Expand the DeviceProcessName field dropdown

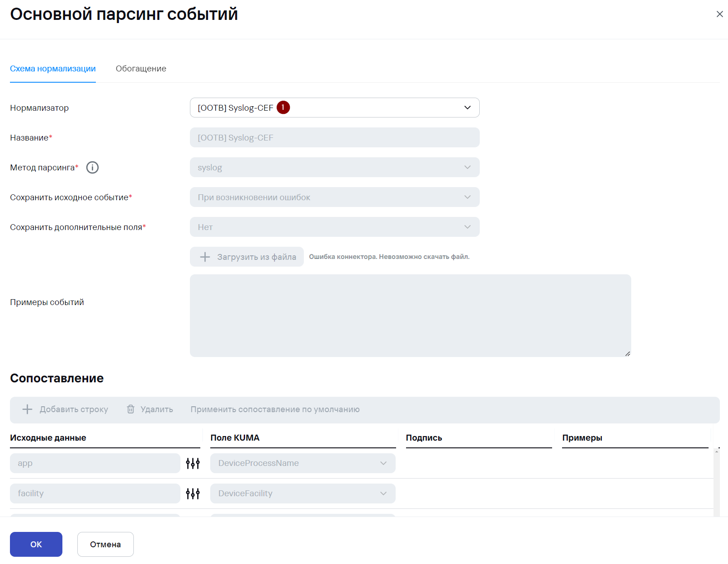303,463
